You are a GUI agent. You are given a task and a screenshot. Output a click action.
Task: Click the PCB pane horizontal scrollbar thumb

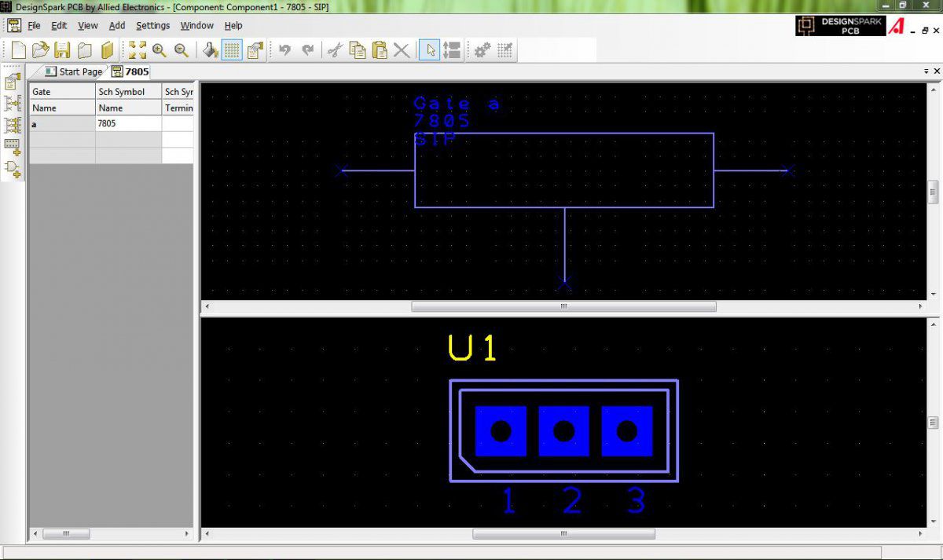tap(563, 534)
